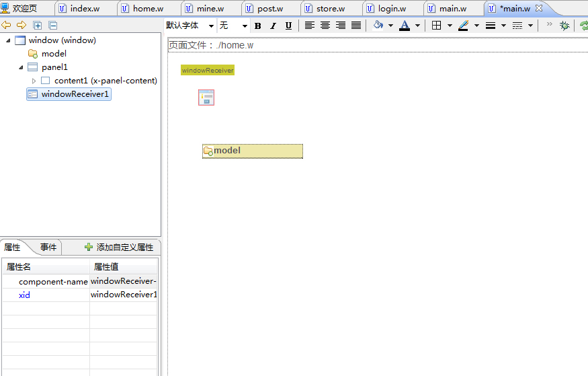Align text right
The image size is (588, 376).
(341, 26)
